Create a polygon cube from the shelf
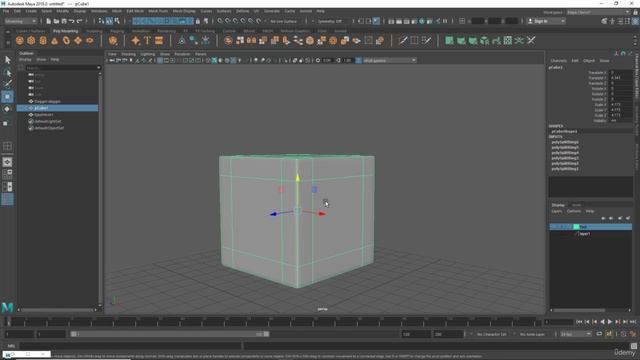The width and height of the screenshot is (640, 360). tap(31, 40)
